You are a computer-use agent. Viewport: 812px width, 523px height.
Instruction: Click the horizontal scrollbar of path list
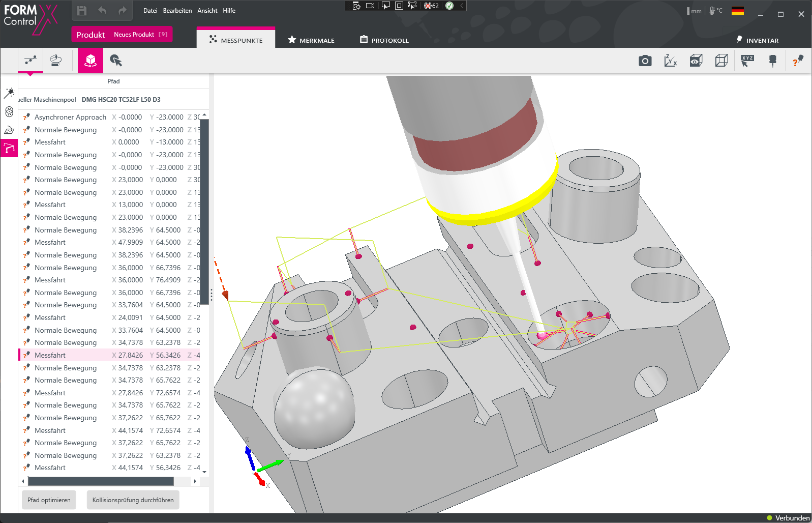[101, 481]
